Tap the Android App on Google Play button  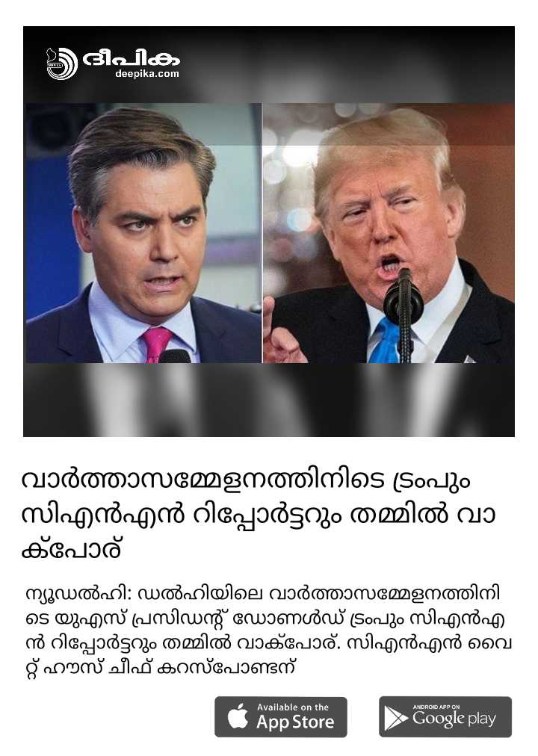click(445, 717)
